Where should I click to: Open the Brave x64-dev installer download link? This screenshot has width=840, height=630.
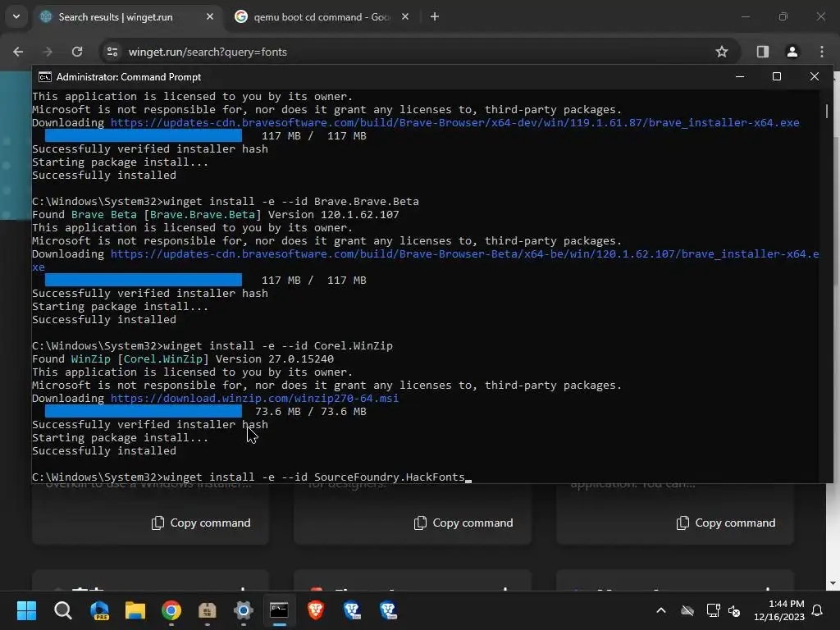[x=454, y=123]
